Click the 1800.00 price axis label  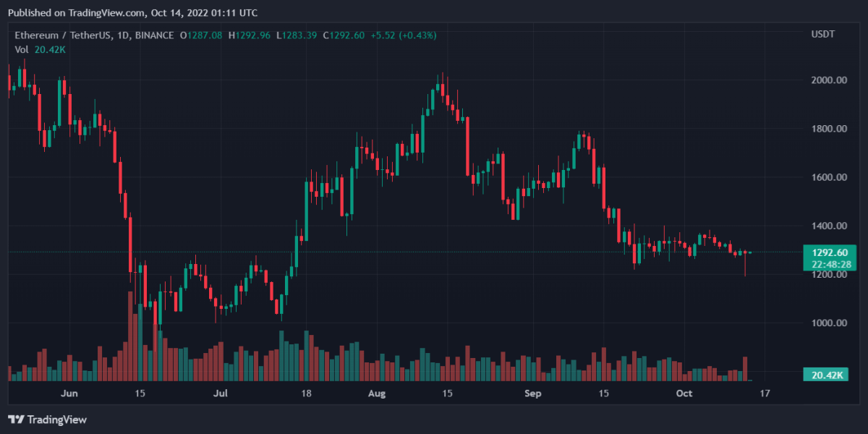[x=828, y=129]
